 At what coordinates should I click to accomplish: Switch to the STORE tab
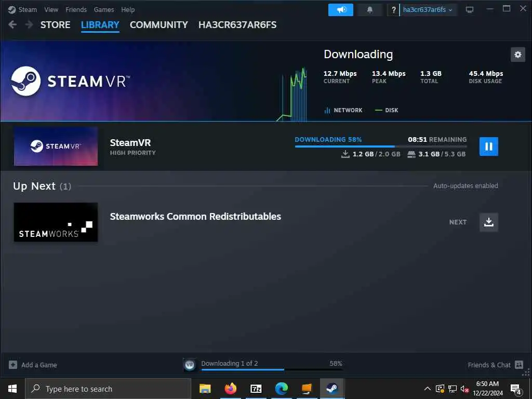pos(55,25)
